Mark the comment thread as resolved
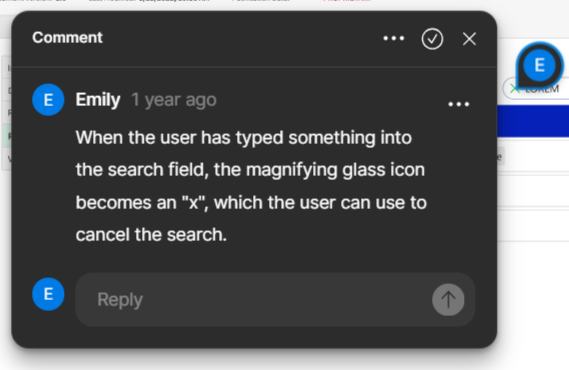569x370 pixels. [x=432, y=38]
